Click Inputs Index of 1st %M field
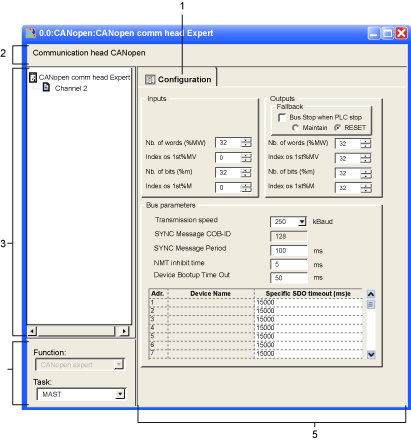This screenshot has height=441, width=411. pos(228,187)
